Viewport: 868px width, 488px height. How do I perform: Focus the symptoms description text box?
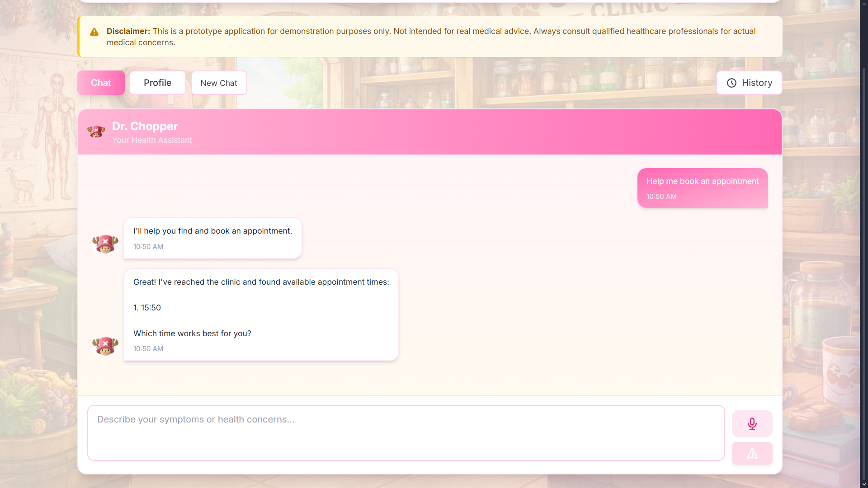coord(406,432)
